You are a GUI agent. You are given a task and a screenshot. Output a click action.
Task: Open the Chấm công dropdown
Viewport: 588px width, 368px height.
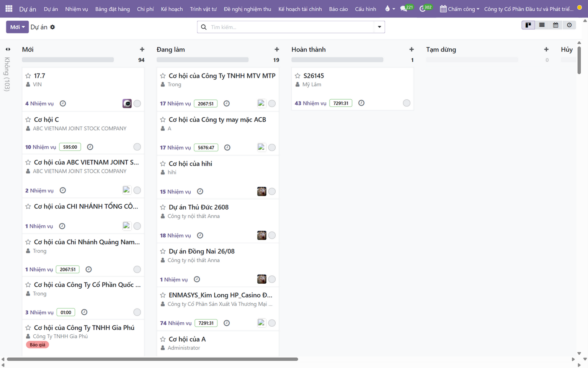(x=459, y=9)
